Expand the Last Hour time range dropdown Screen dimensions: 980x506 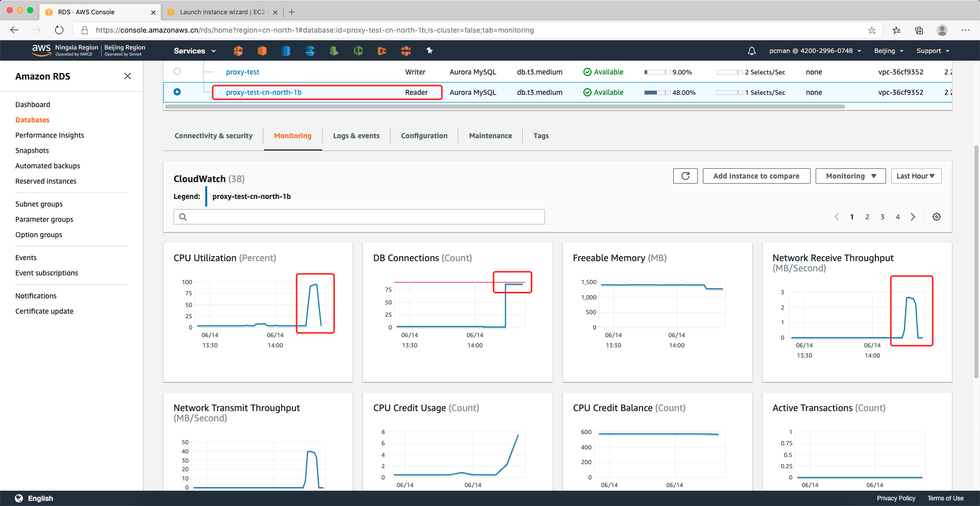(x=916, y=176)
